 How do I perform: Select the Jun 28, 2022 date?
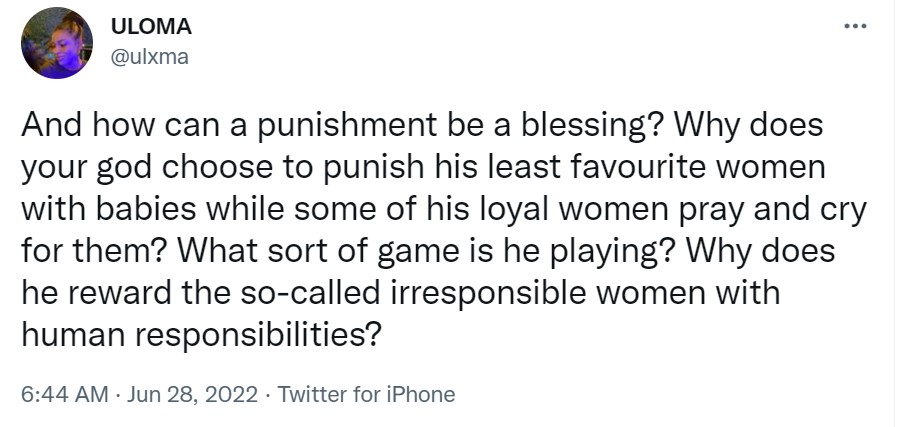click(x=192, y=394)
